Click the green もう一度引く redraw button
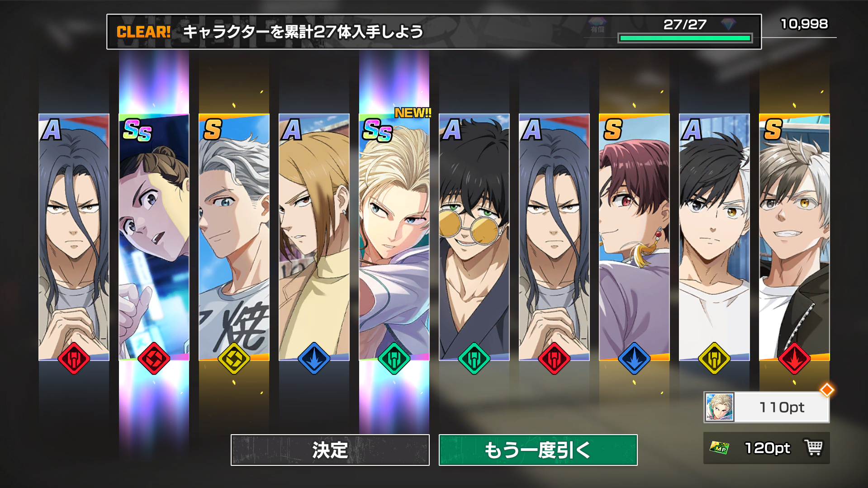This screenshot has width=868, height=488. 538,450
